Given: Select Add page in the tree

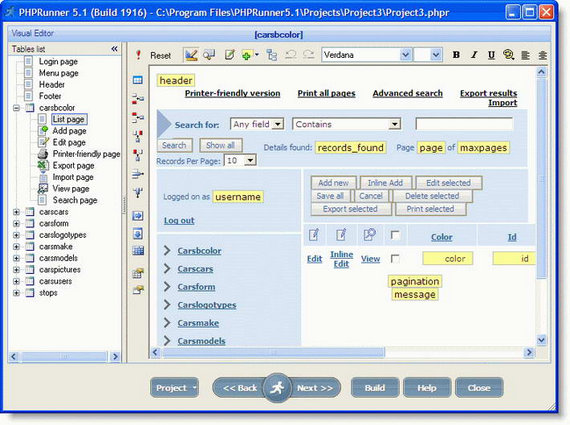Looking at the screenshot, I should pyautogui.click(x=69, y=131).
